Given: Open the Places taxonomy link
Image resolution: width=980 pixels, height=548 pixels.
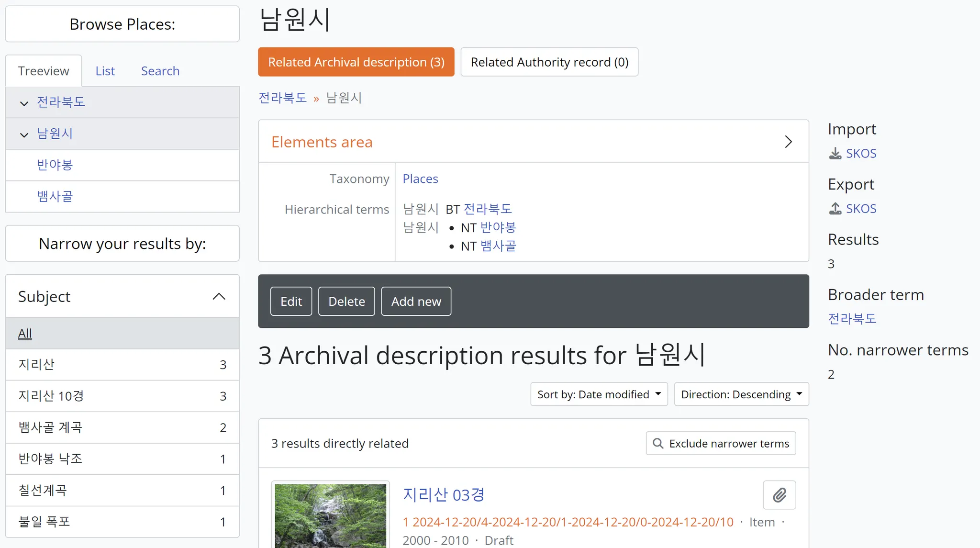Looking at the screenshot, I should (420, 179).
